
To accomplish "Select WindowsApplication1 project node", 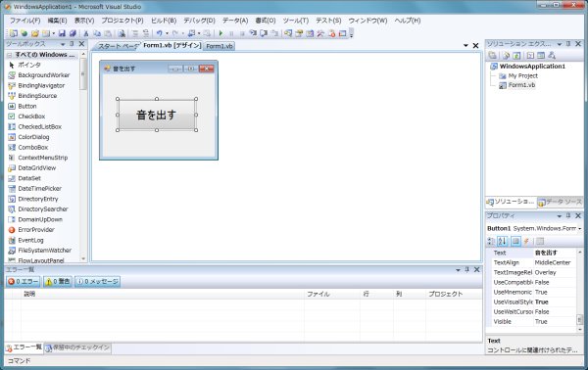I will pos(532,67).
